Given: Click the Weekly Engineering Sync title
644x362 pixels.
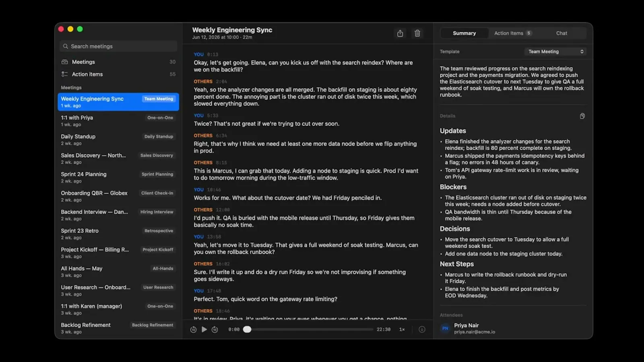Looking at the screenshot, I should click(232, 30).
